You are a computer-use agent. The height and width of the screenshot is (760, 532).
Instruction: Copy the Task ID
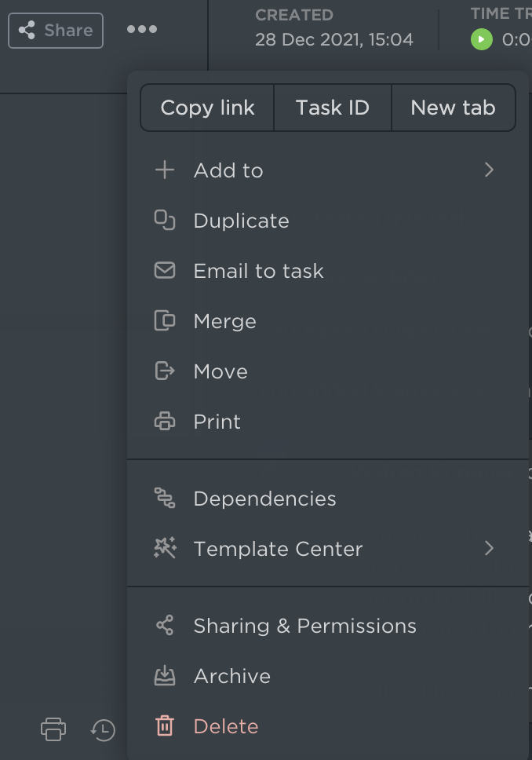coord(333,108)
